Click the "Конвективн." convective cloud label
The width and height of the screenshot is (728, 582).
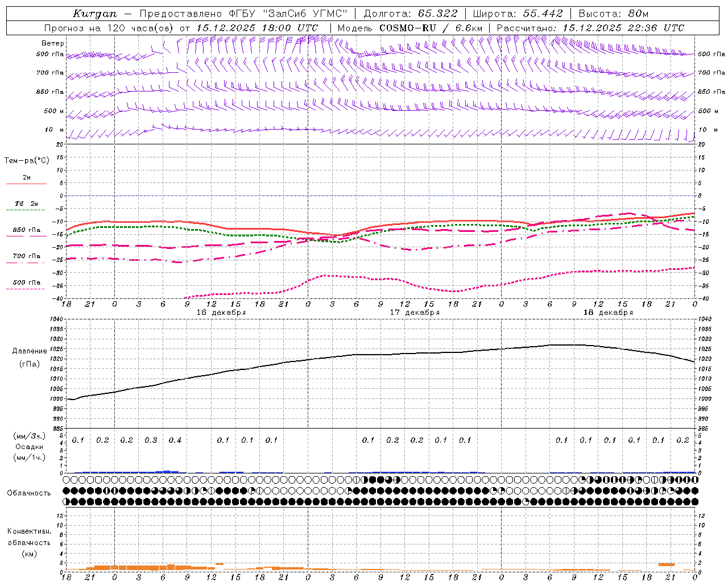pyautogui.click(x=30, y=531)
